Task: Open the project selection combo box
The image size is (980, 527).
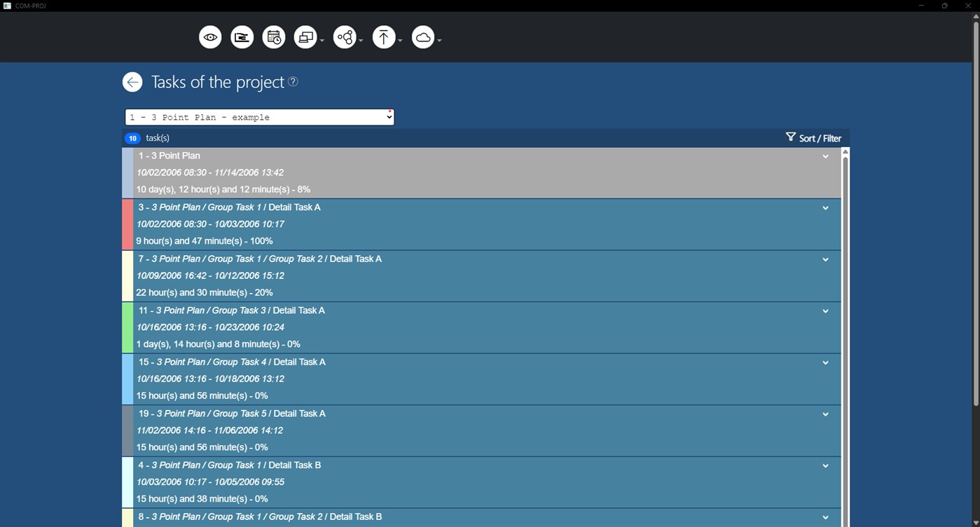Action: (x=259, y=116)
